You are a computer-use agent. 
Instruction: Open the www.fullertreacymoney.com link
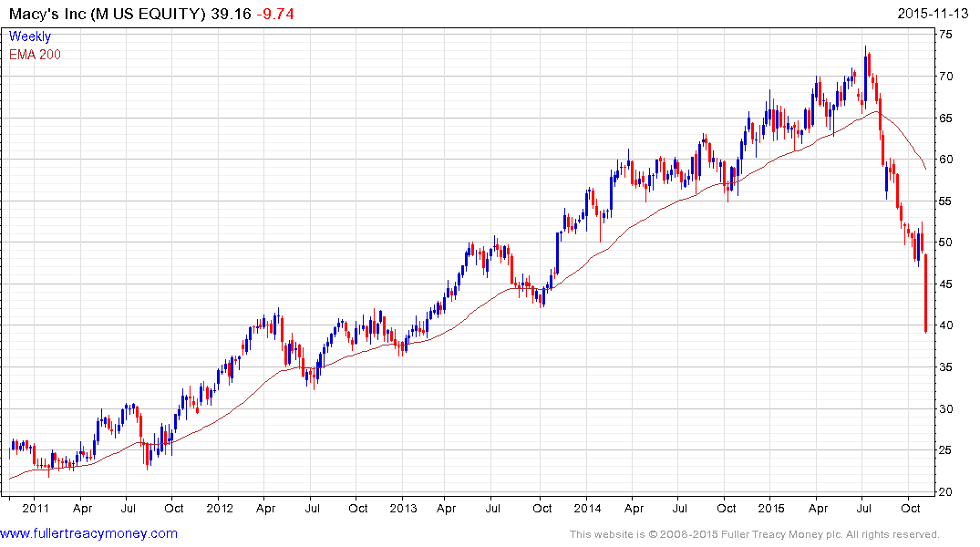pyautogui.click(x=88, y=533)
